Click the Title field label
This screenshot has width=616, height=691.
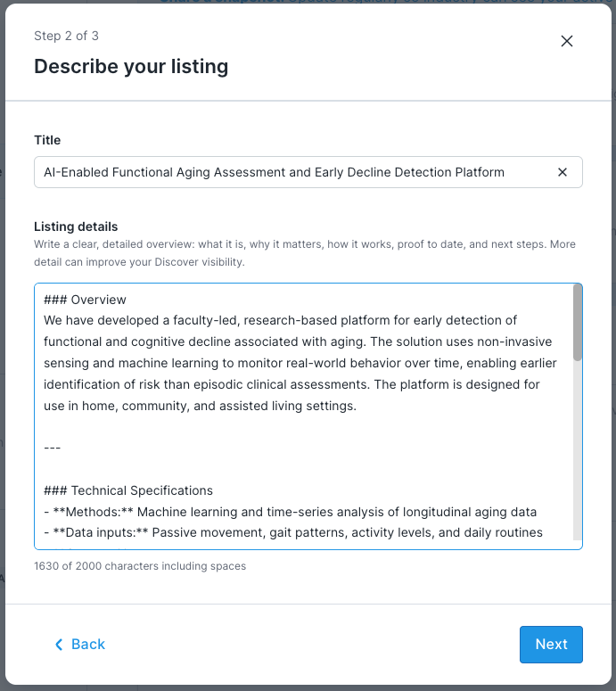47,140
